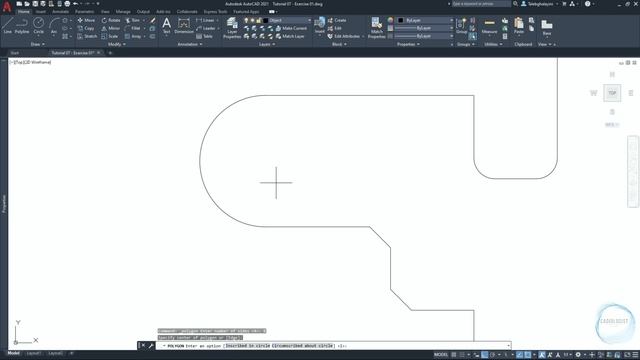Select the Line tool
Screen dimensions: 640x360
pos(8,26)
